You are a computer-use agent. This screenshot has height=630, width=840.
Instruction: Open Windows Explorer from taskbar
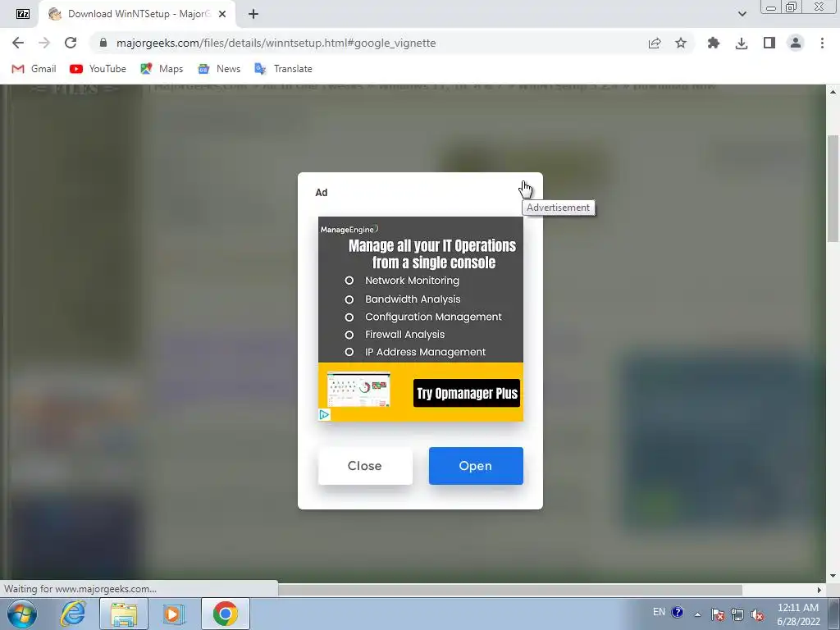tap(124, 614)
